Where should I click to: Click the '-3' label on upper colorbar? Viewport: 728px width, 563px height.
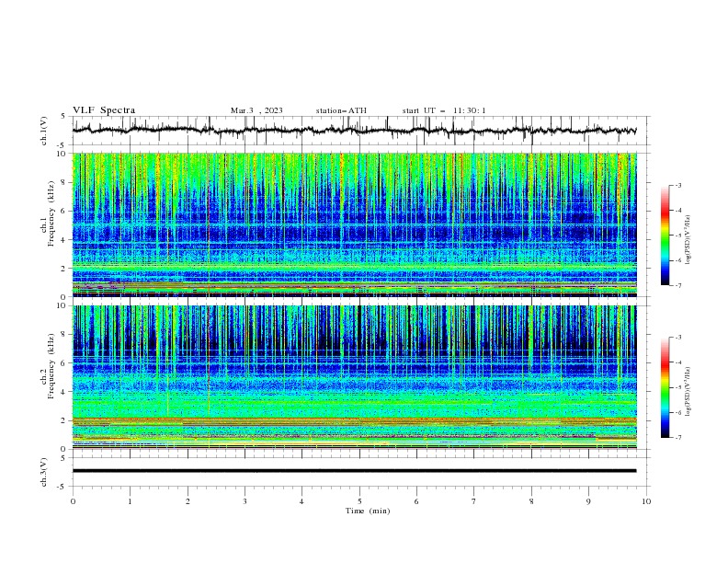point(677,185)
